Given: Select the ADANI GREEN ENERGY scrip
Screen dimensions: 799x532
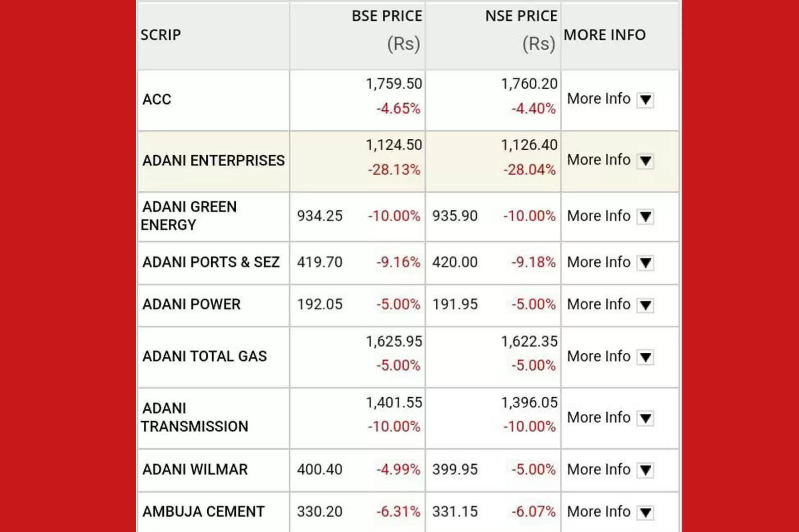Looking at the screenshot, I should pos(189,216).
